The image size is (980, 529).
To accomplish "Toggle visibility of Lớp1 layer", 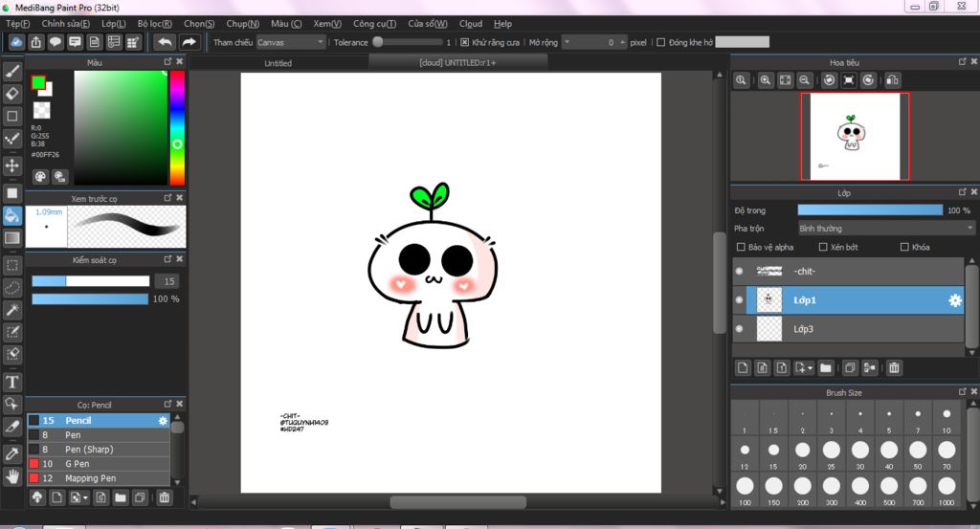I will [x=740, y=300].
